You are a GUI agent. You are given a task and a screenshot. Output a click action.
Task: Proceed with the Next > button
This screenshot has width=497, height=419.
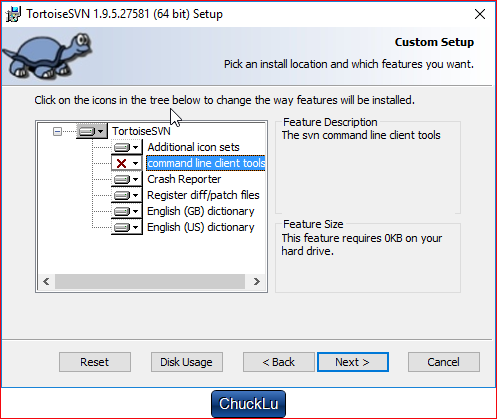point(353,362)
